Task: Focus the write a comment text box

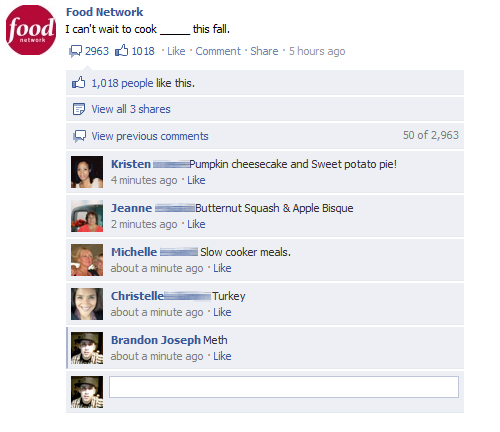Action: click(284, 387)
